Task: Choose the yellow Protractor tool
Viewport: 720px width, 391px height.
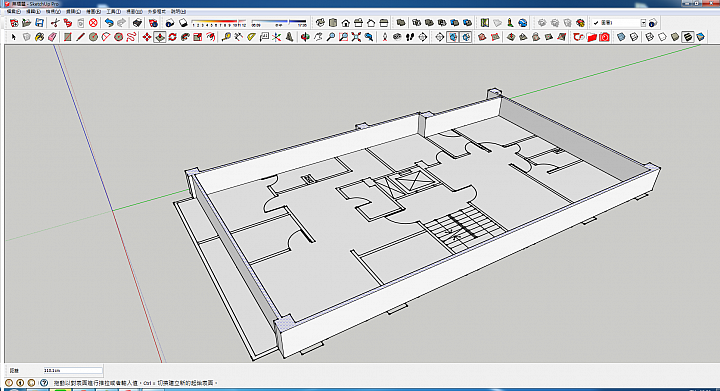Action: click(x=251, y=37)
